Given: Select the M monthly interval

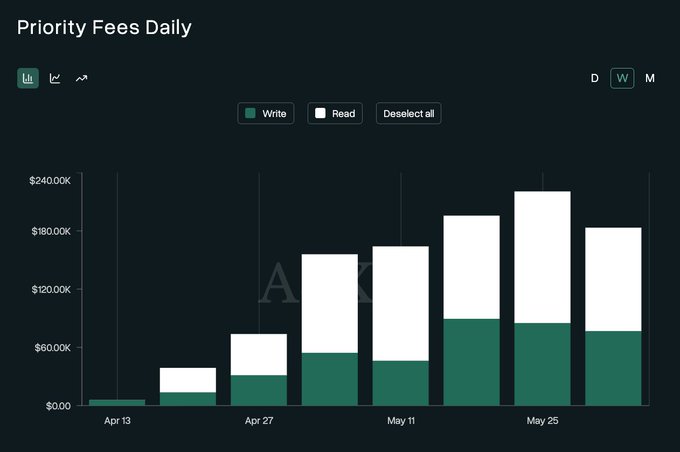Looking at the screenshot, I should tap(650, 79).
